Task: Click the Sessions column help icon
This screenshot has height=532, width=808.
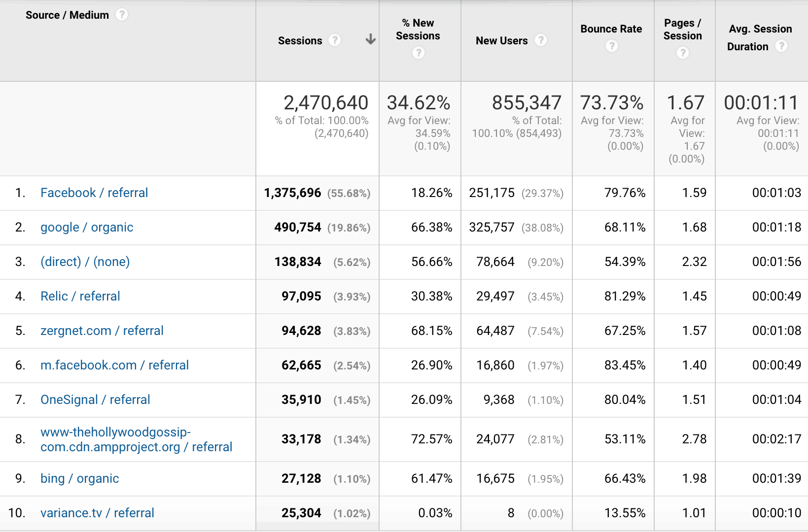Action: [335, 40]
